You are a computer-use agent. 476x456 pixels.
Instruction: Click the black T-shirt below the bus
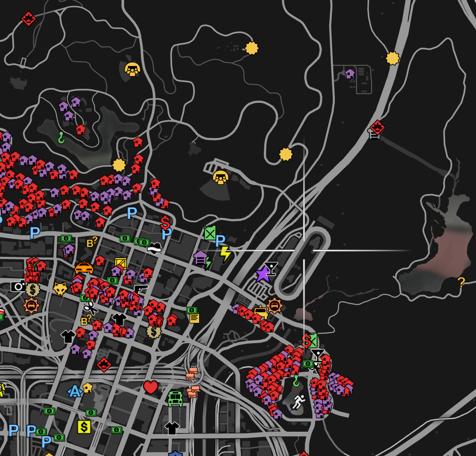point(172,428)
